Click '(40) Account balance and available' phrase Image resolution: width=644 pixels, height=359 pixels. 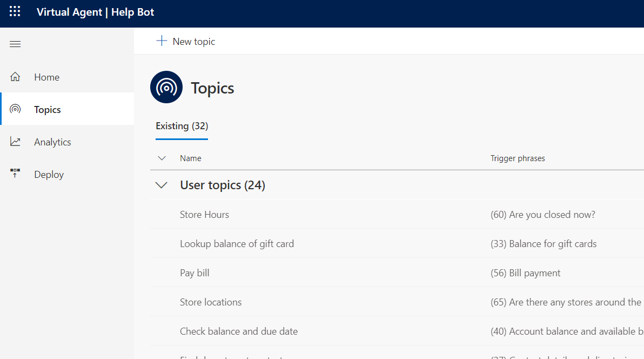tap(567, 331)
